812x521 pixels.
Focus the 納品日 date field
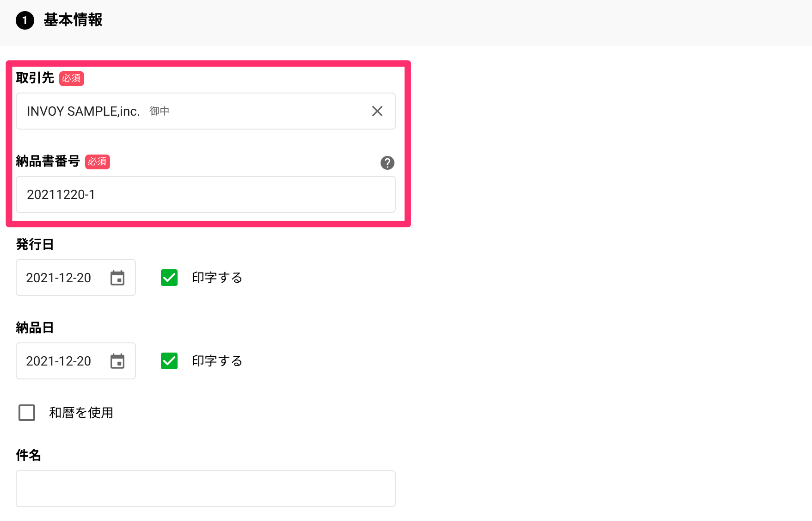(76, 361)
